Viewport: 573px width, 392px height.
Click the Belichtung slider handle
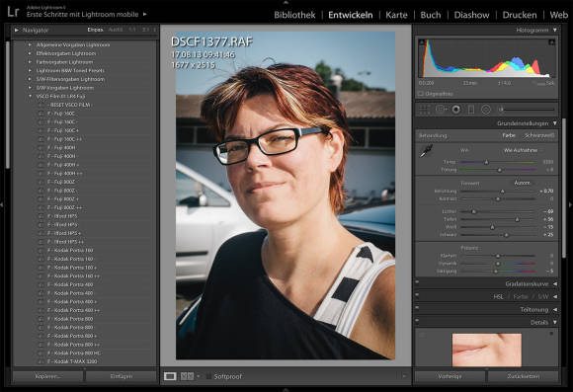(502, 192)
